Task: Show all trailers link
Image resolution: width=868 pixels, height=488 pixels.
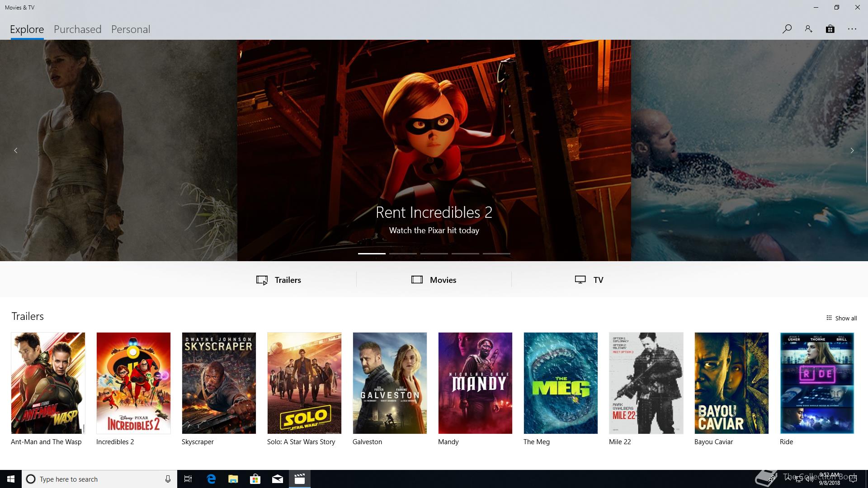Action: (841, 318)
